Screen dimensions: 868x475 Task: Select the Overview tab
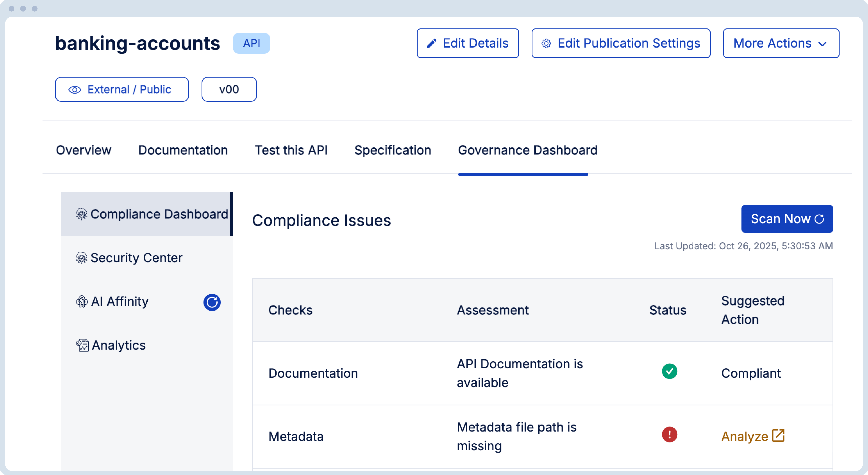[x=83, y=150]
